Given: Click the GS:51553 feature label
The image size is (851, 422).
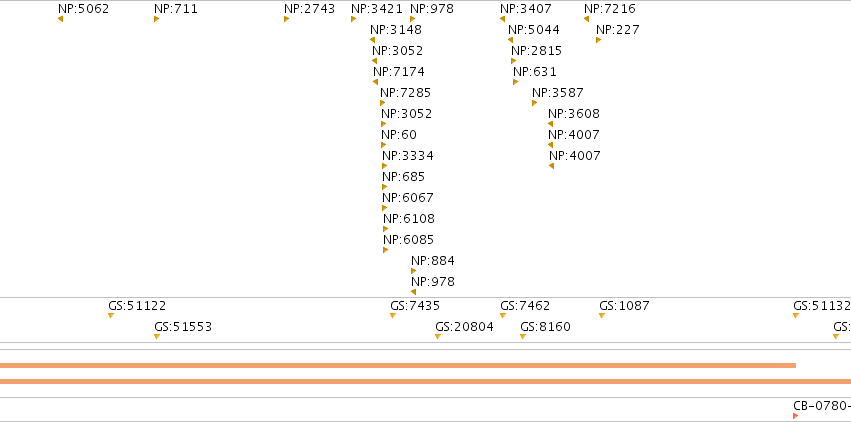Looking at the screenshot, I should [183, 327].
